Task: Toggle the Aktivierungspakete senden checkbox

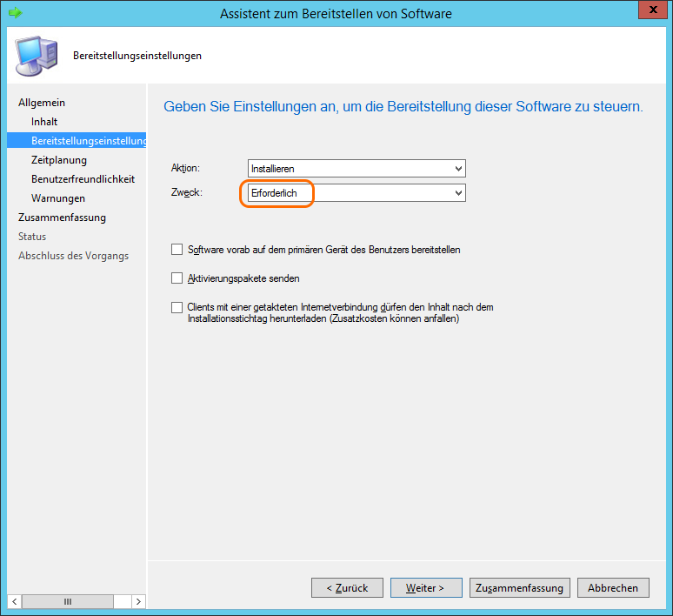Action: tap(177, 278)
